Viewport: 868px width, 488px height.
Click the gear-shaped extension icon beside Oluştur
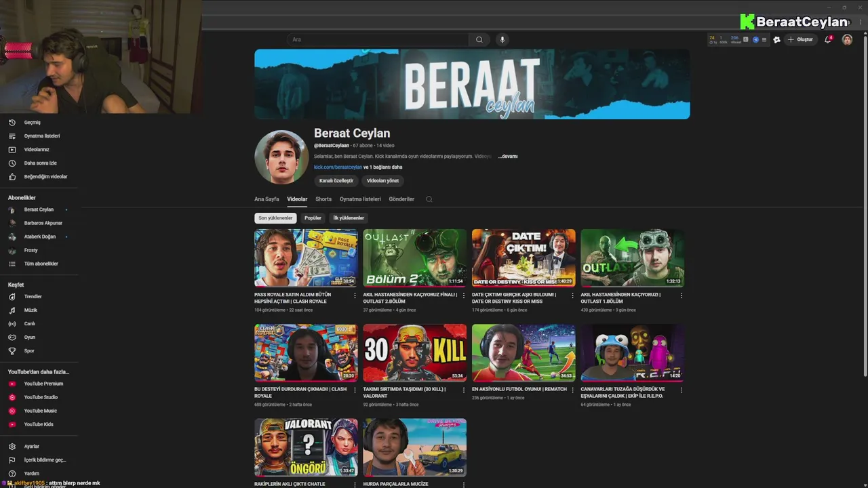[x=777, y=39]
